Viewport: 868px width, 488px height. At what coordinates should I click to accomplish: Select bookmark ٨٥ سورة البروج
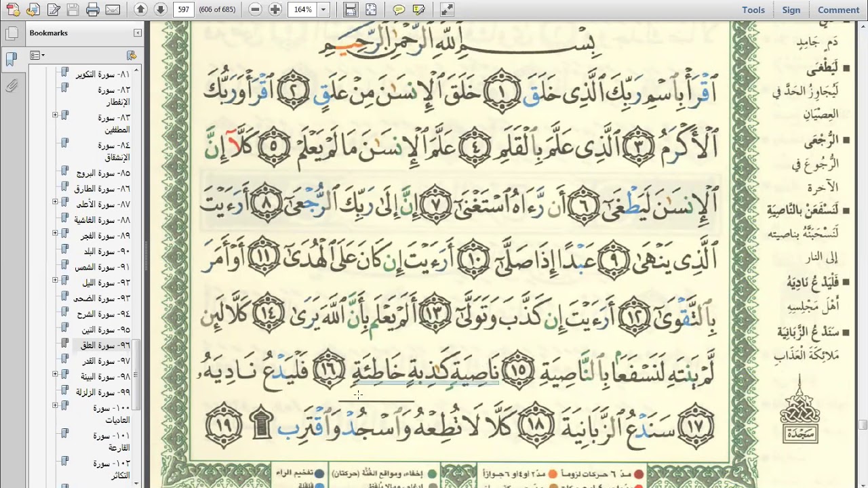click(x=102, y=173)
